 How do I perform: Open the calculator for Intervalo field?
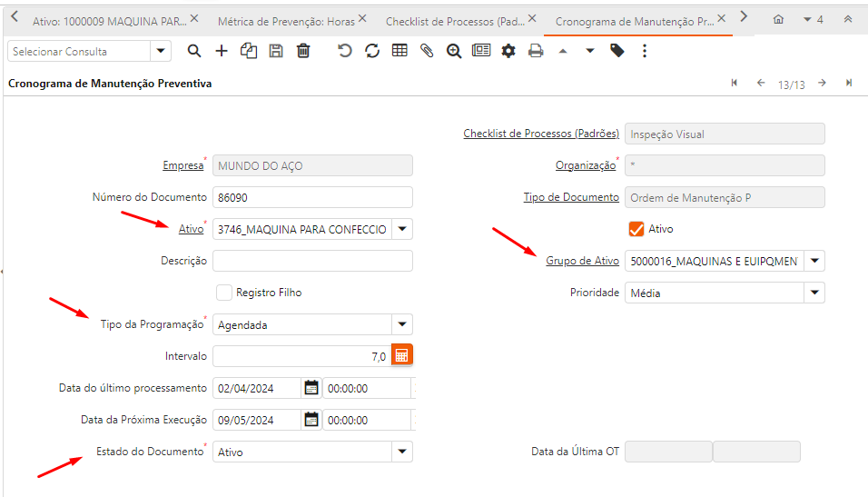tap(402, 356)
